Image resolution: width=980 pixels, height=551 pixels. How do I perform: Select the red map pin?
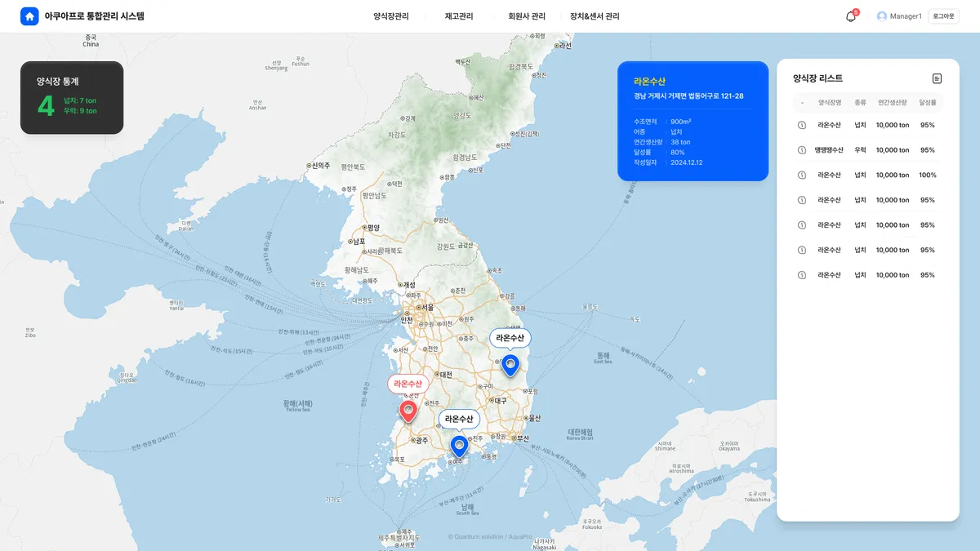click(x=408, y=411)
